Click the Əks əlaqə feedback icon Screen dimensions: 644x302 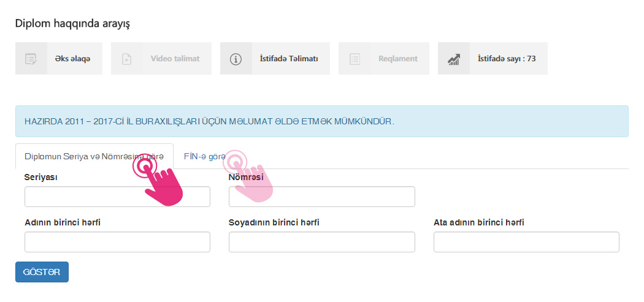coord(31,59)
